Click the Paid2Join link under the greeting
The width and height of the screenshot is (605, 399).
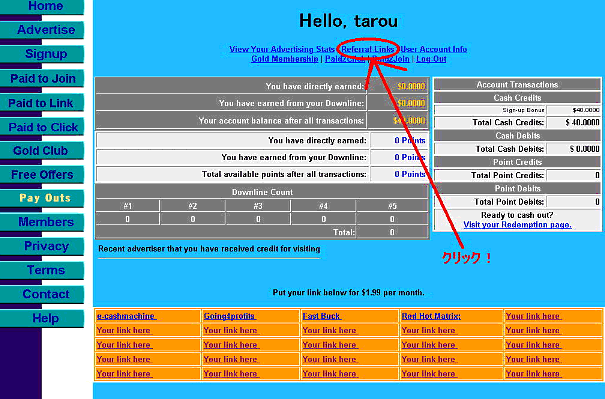(x=390, y=59)
